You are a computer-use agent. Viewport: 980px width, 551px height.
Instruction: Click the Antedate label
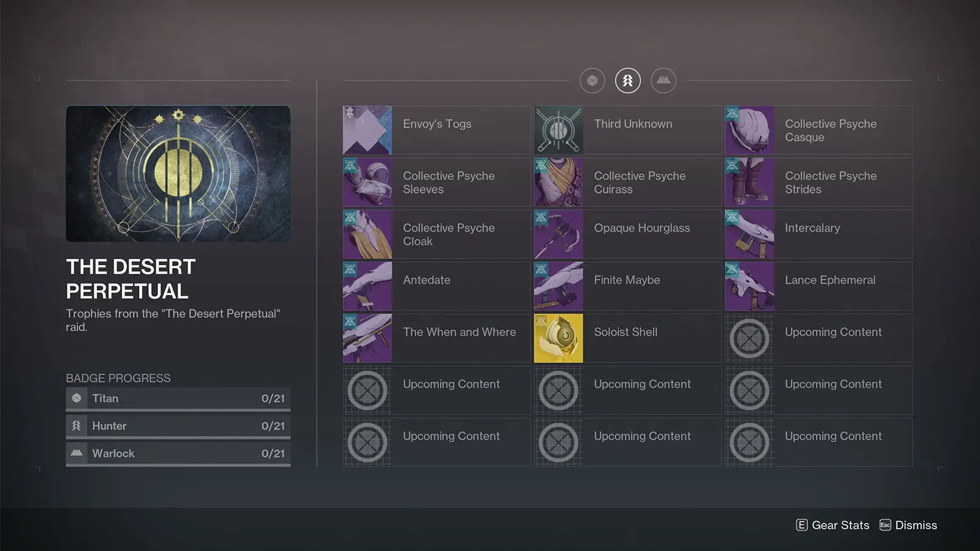[426, 280]
